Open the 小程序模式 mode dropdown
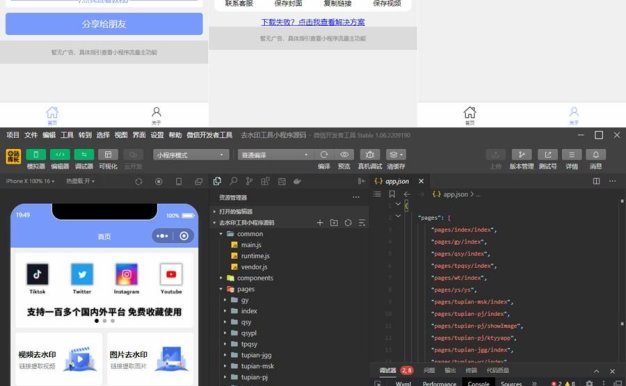Screen dimensions: 626x386 [x=191, y=155]
